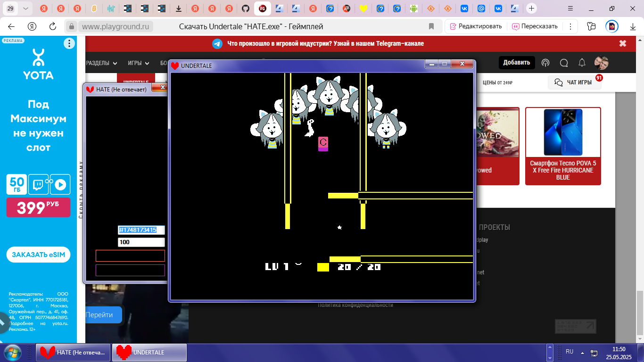Open a new browser tab

click(x=531, y=8)
